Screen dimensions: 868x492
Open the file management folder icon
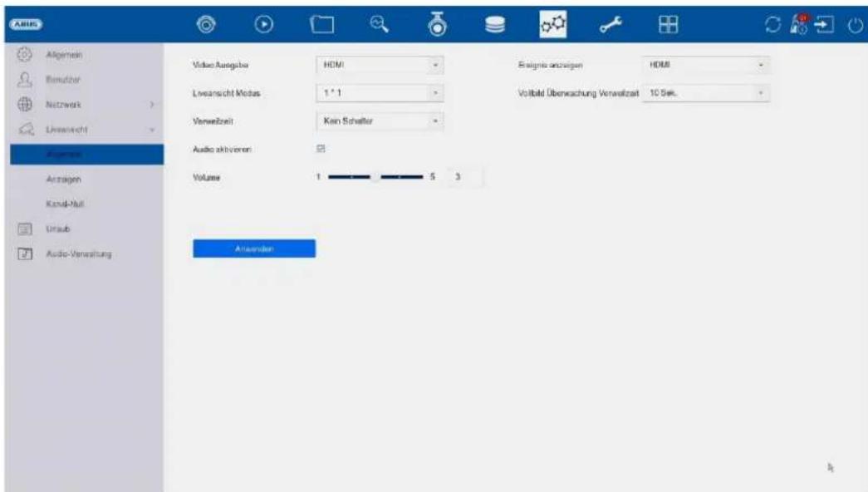click(321, 24)
